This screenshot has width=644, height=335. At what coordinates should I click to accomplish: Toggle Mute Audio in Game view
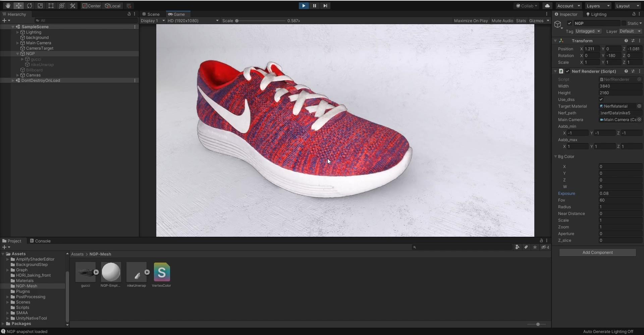[502, 20]
